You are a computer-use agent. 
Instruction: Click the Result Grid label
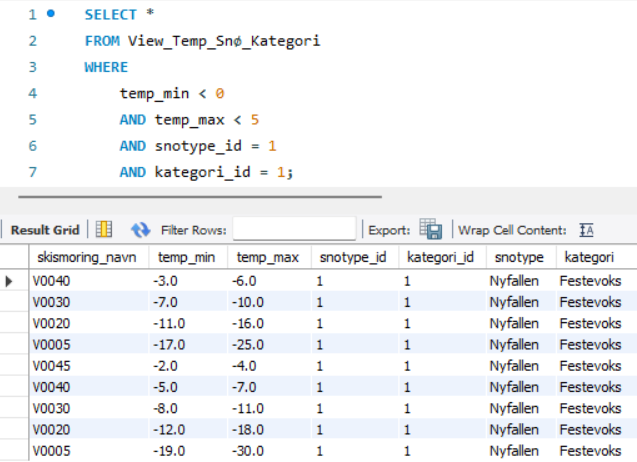(x=45, y=230)
